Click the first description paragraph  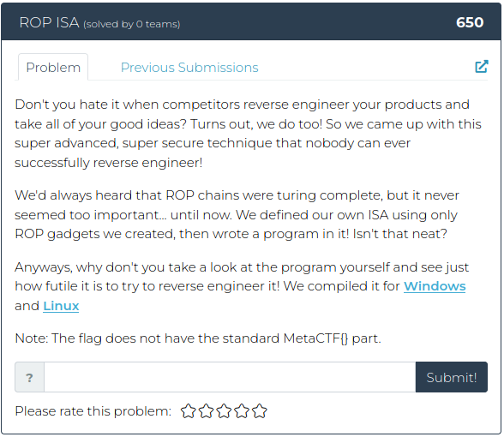coord(249,134)
